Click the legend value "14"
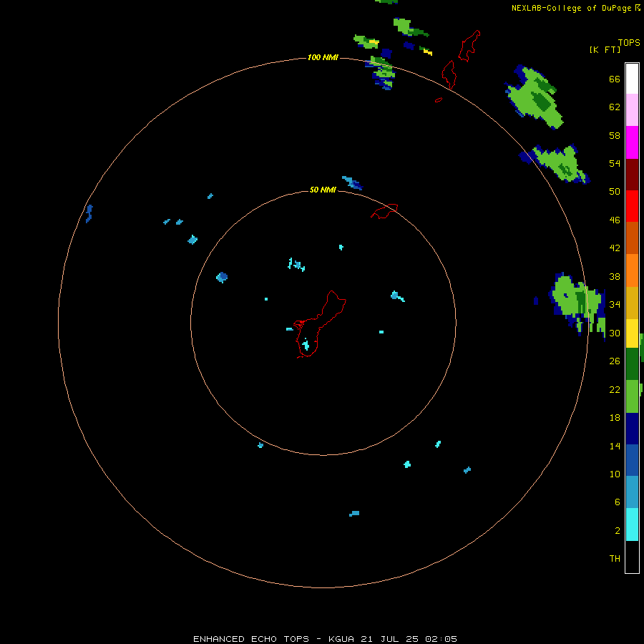This screenshot has width=644, height=644. pyautogui.click(x=615, y=446)
